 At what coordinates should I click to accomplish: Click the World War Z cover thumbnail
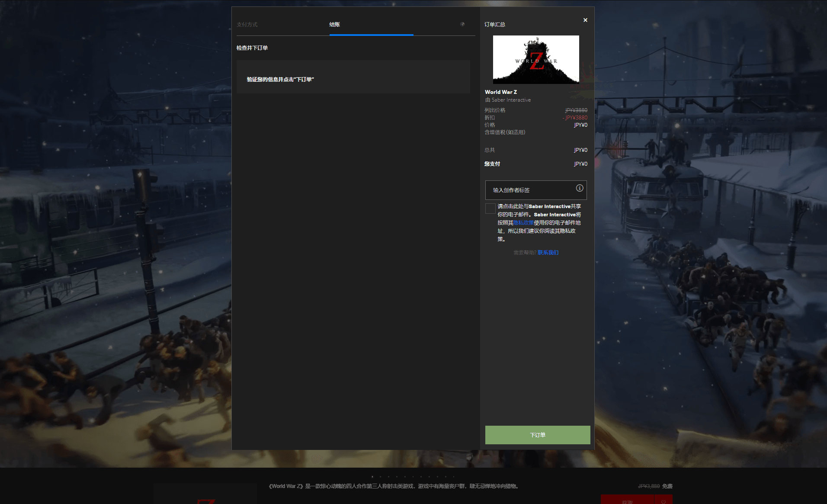click(x=536, y=60)
